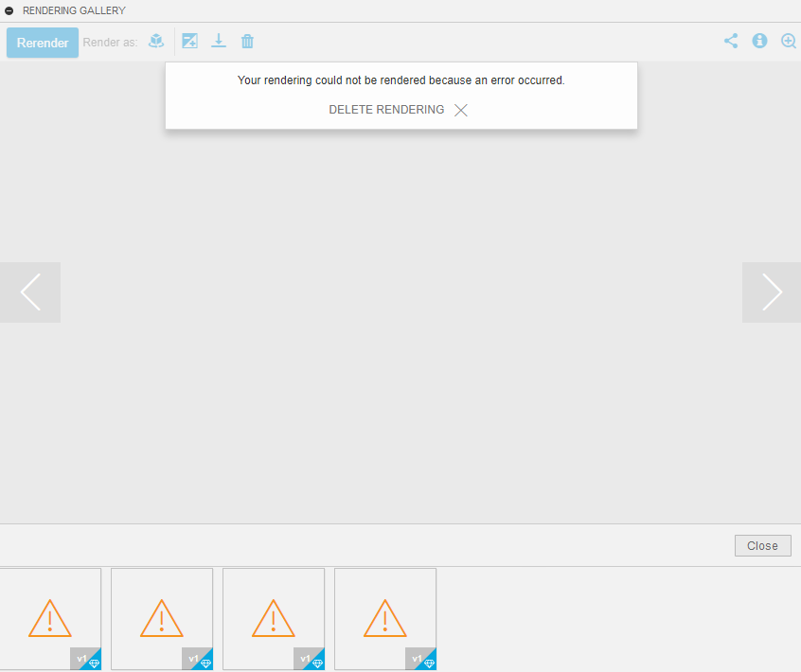The height and width of the screenshot is (672, 801).
Task: Click the warning icon on the first thumbnail
Action: pos(49,619)
